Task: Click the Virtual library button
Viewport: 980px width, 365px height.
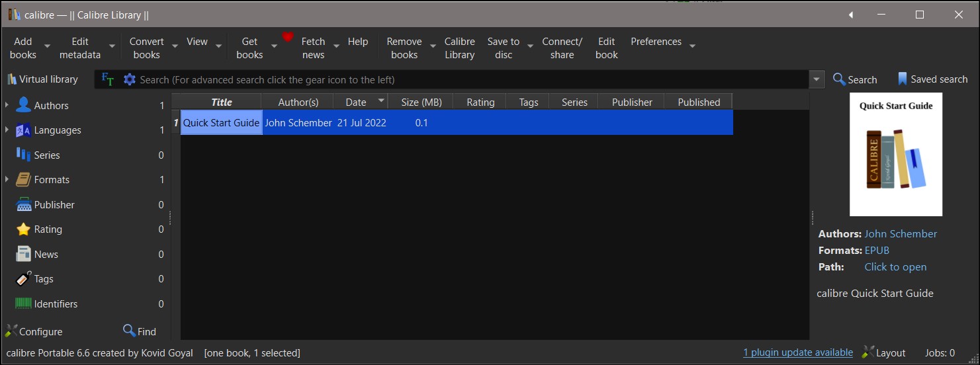Action: (42, 79)
